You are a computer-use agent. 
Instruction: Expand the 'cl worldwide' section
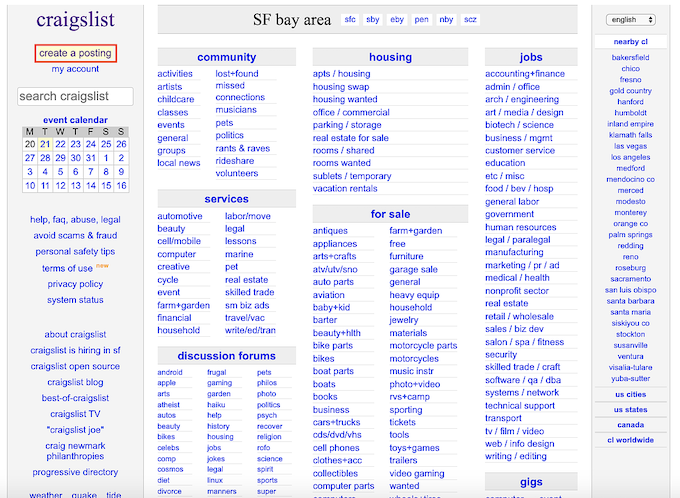(x=630, y=439)
